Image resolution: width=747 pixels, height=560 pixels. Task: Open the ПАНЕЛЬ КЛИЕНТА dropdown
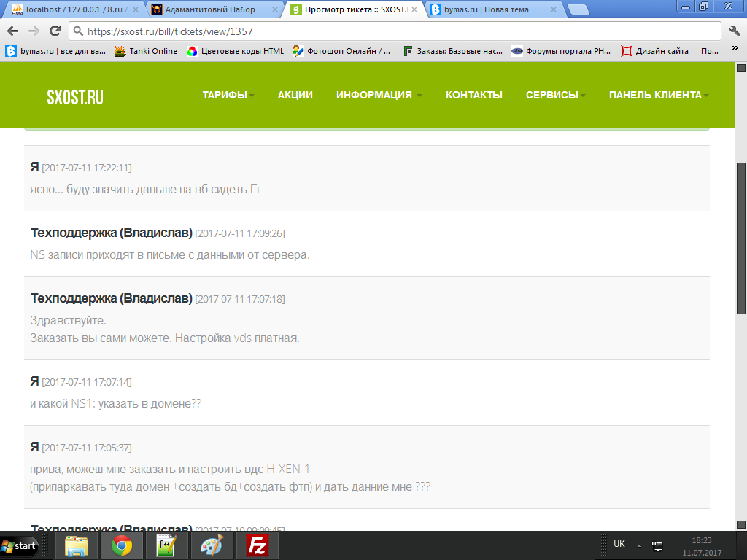coord(659,95)
